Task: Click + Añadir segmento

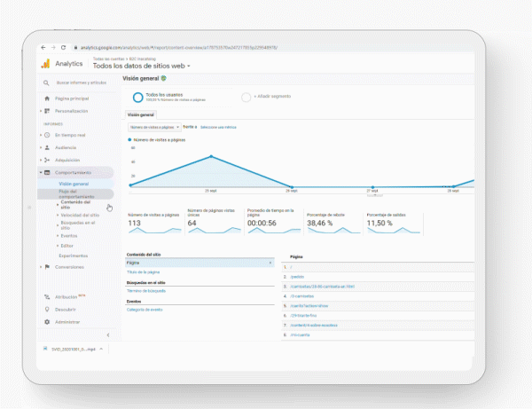Action: (272, 97)
